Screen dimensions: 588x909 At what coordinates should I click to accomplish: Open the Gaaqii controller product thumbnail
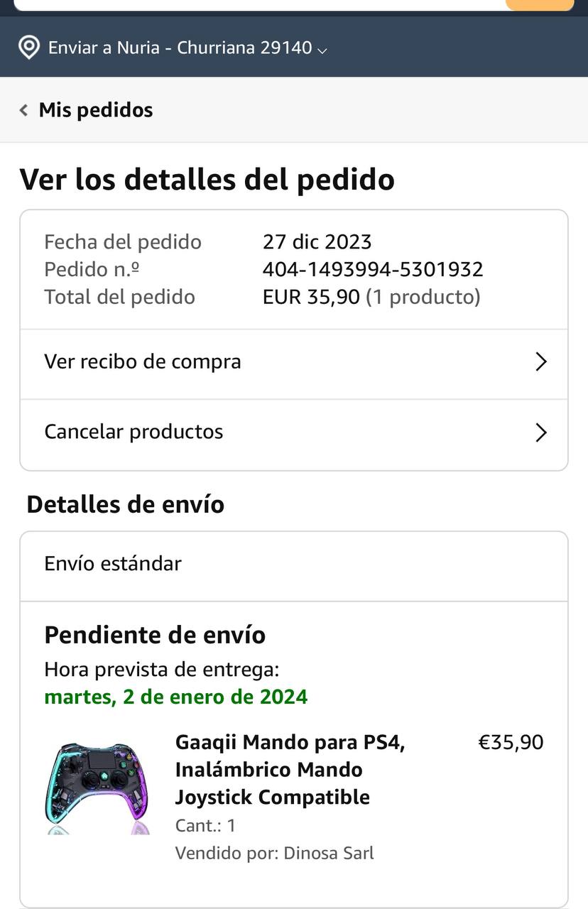tap(97, 788)
